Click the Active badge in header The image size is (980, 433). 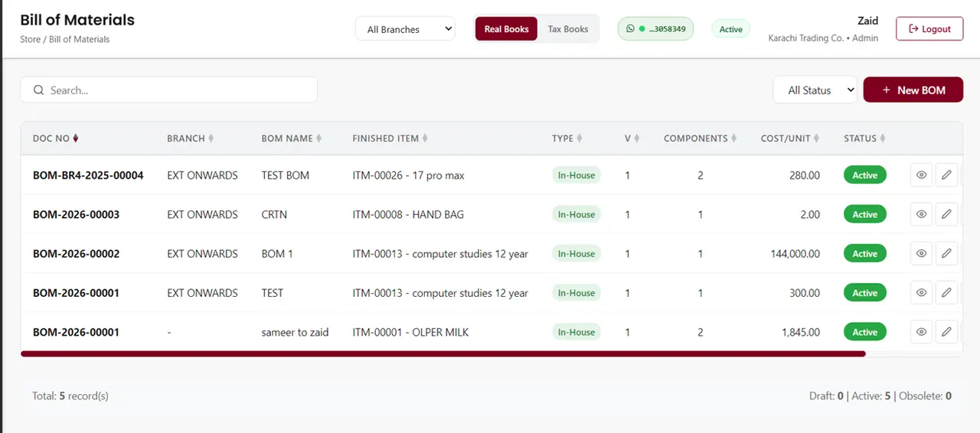[730, 29]
